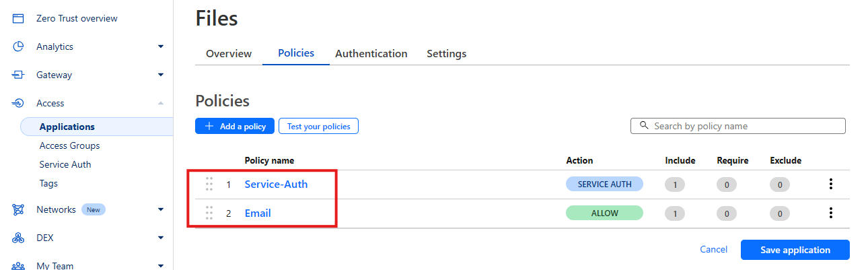Switch to the Overview tab
The height and width of the screenshot is (270, 868).
[x=229, y=54]
